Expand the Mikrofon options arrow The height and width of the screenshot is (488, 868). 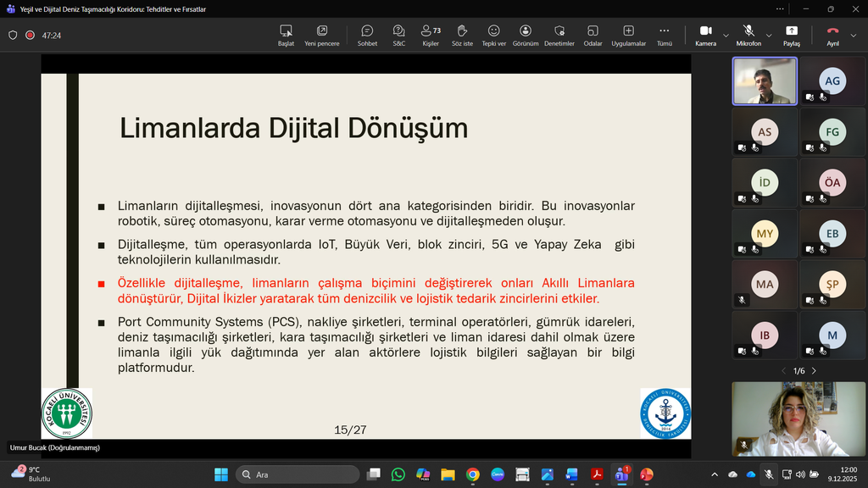pos(769,36)
